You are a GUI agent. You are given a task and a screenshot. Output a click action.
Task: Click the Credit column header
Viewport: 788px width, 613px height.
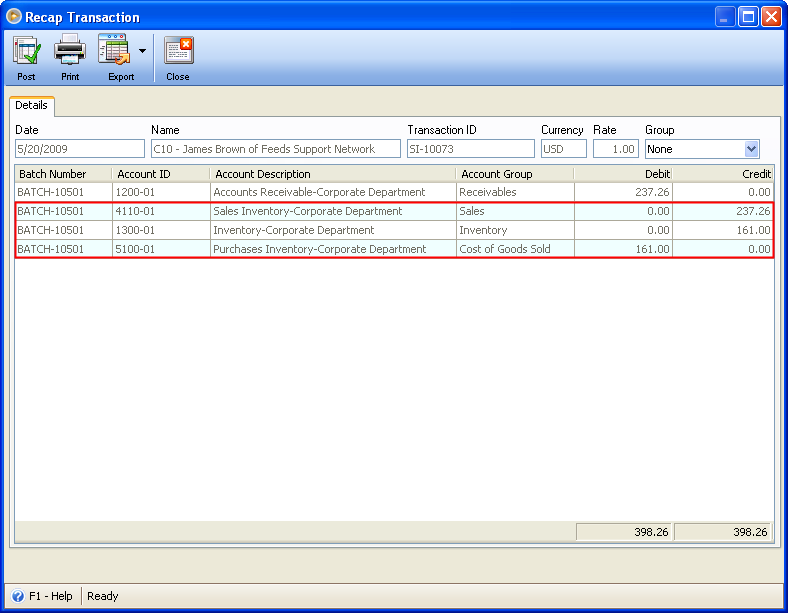coord(723,174)
